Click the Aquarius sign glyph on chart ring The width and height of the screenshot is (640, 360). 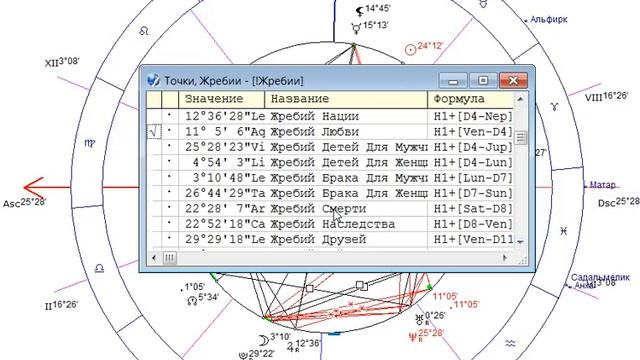click(x=510, y=343)
